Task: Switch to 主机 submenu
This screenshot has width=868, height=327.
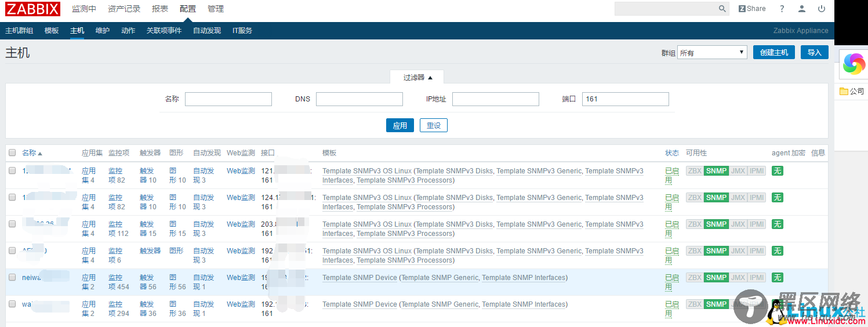Action: coord(77,31)
